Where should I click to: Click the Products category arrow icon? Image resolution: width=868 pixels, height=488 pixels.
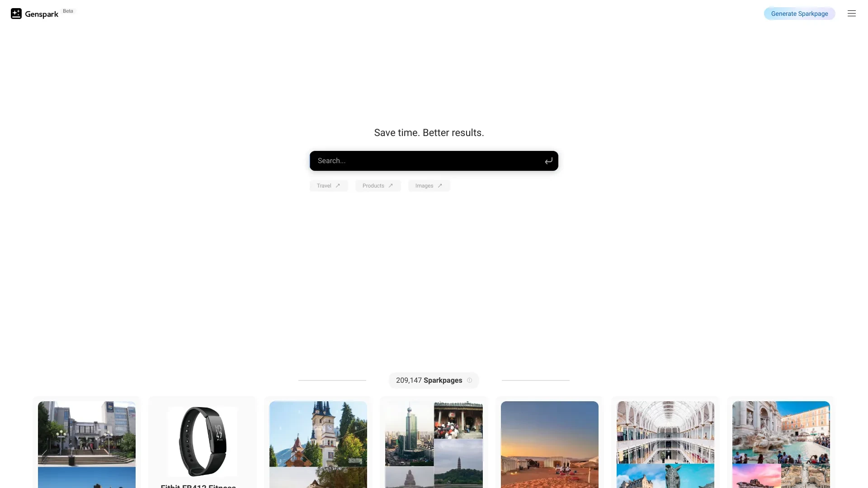(391, 185)
